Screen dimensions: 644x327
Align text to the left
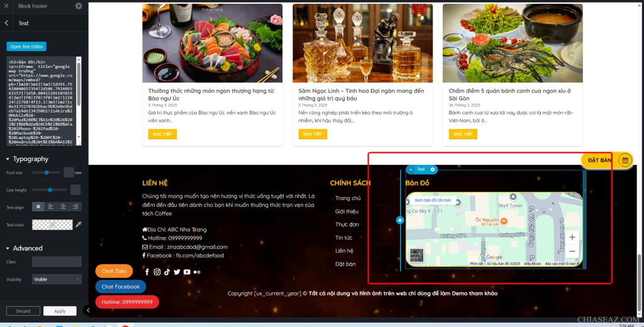(50, 207)
